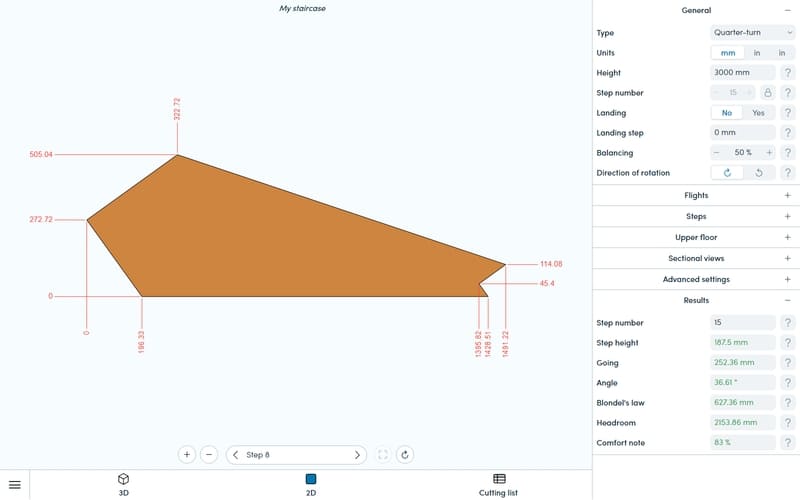Switch to the 3D view tab

(x=123, y=485)
